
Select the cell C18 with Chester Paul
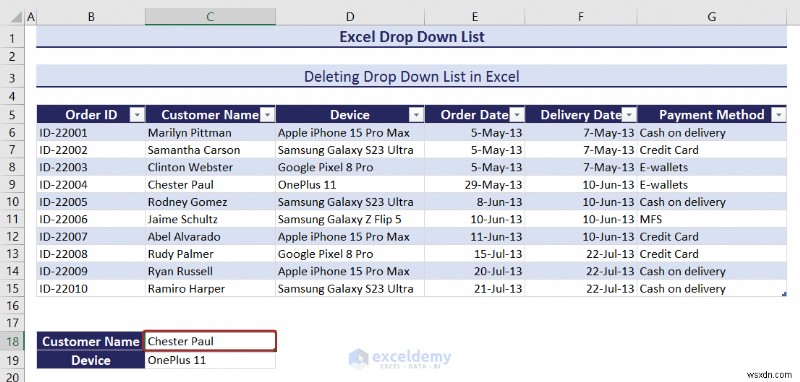pyautogui.click(x=210, y=341)
